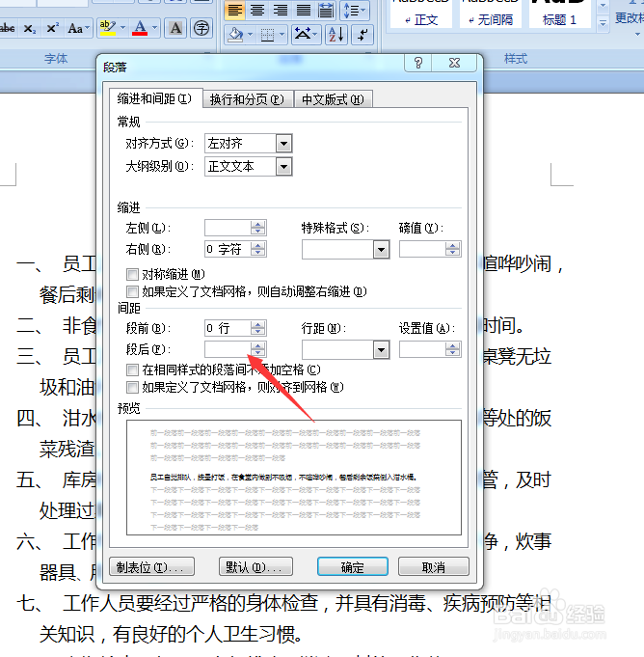
Task: Confirm with 确定 button
Action: [353, 567]
